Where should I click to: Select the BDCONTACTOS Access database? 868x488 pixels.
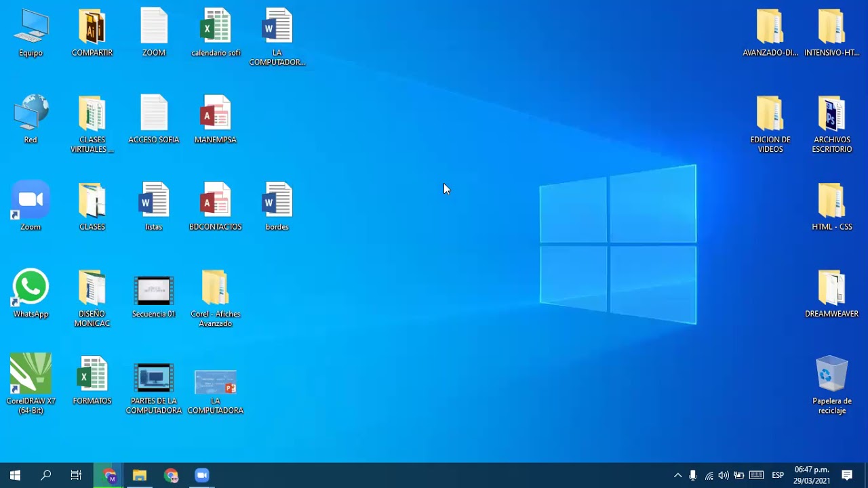pyautogui.click(x=216, y=206)
